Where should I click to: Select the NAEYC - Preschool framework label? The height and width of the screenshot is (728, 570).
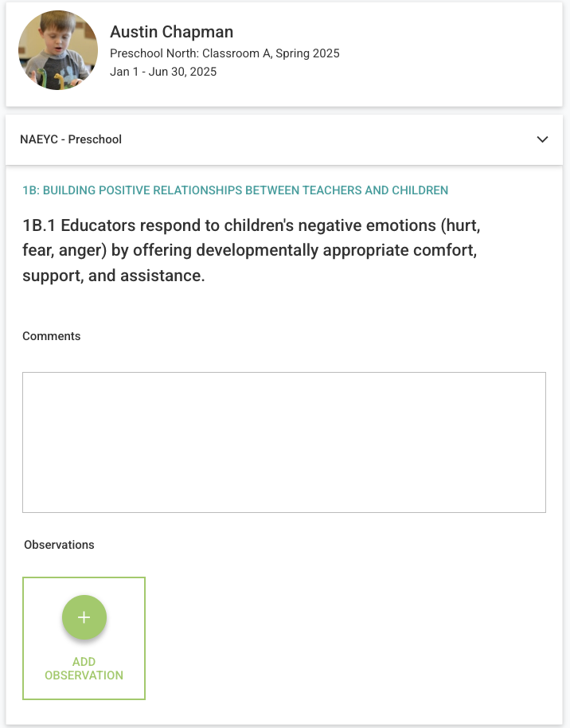pos(71,139)
